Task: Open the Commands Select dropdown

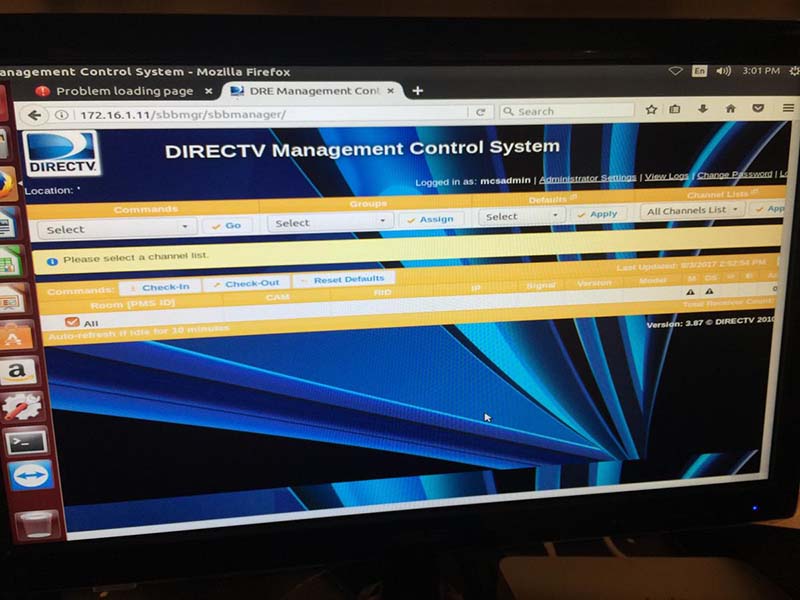Action: click(x=117, y=229)
